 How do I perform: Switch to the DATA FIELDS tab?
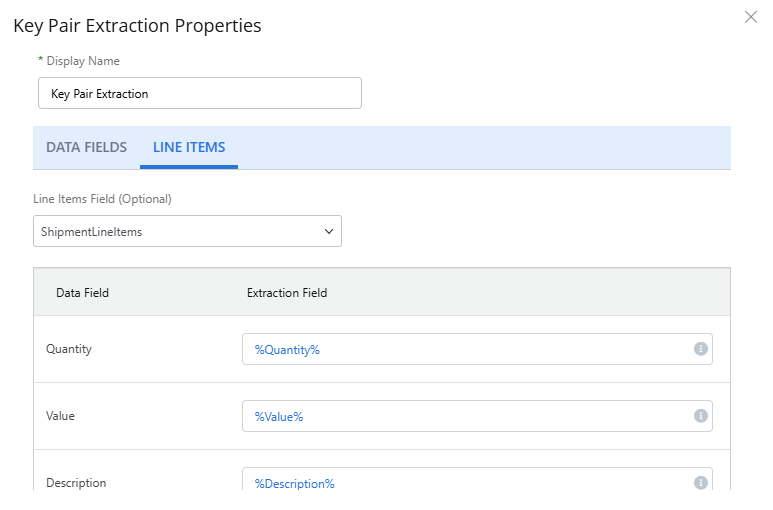86,147
